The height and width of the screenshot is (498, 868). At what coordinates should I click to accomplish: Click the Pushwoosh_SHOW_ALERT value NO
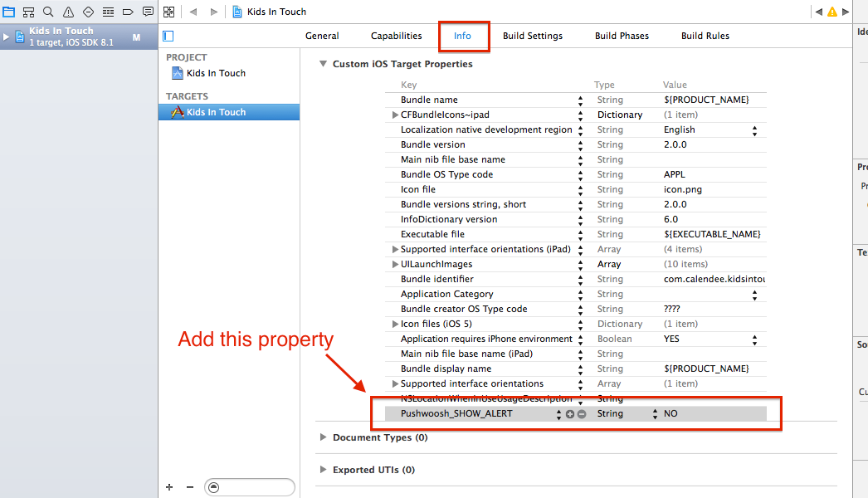(x=671, y=414)
